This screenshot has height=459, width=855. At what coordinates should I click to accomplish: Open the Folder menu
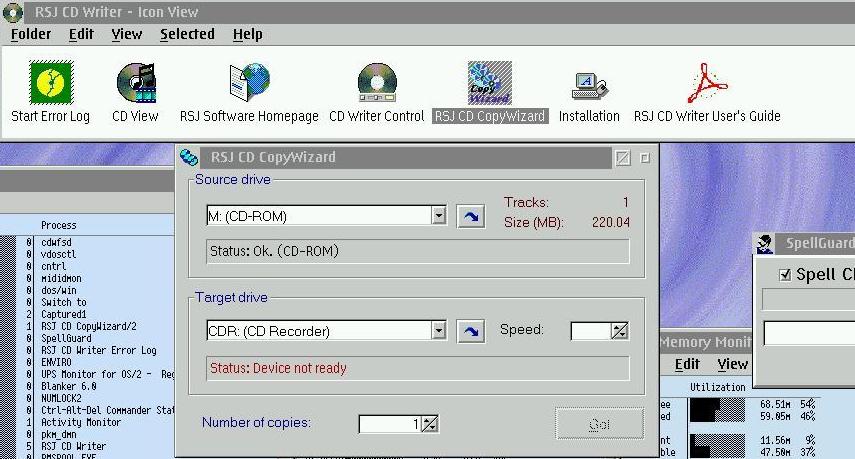pos(31,34)
